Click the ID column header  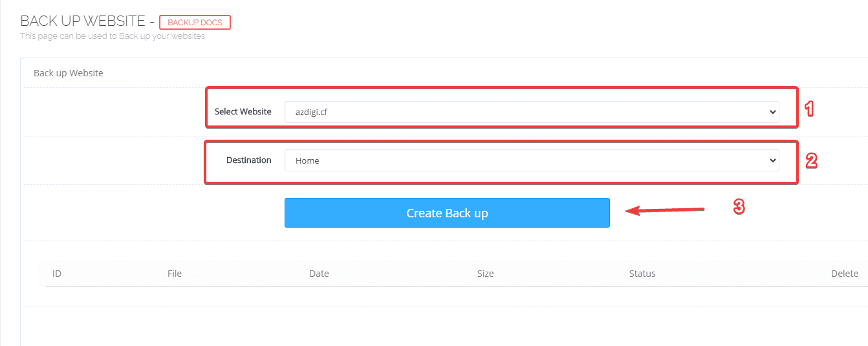point(57,274)
